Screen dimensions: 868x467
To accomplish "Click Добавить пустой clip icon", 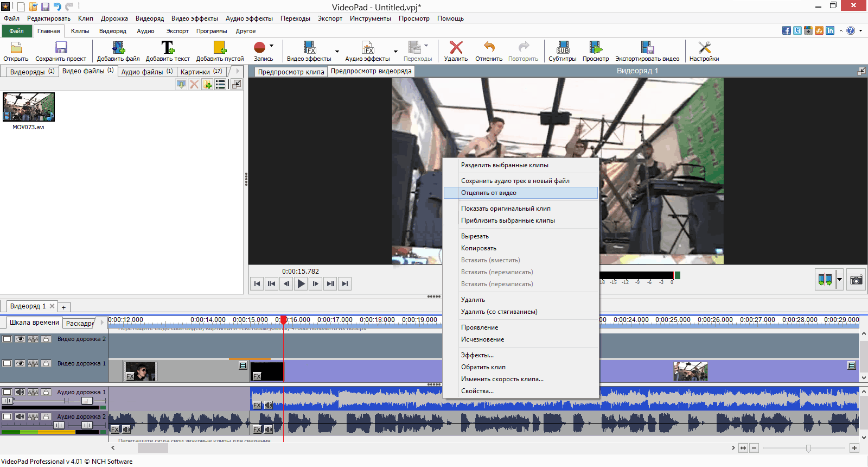I will (220, 48).
